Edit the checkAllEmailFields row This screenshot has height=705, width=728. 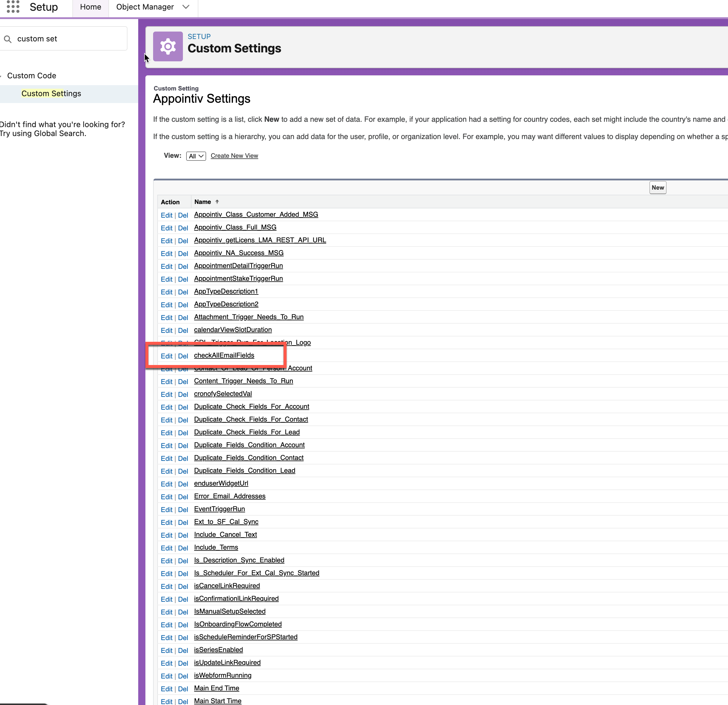(167, 356)
